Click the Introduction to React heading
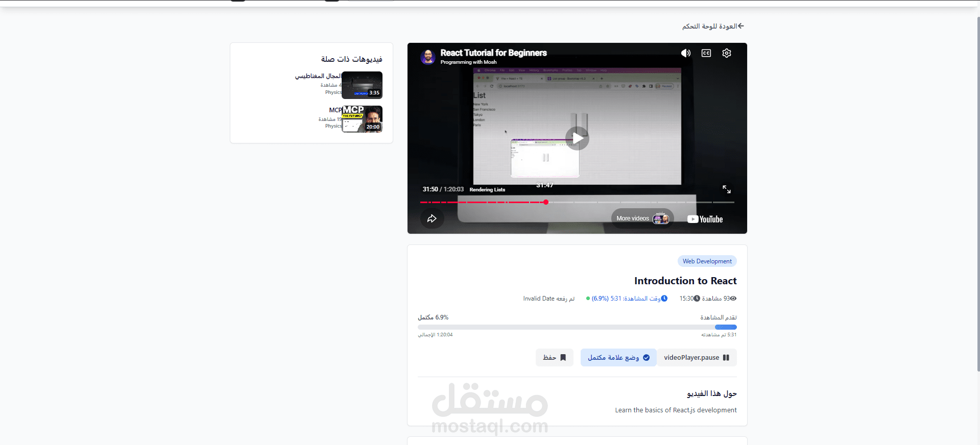Screen dimensions: 980x445 click(x=685, y=281)
